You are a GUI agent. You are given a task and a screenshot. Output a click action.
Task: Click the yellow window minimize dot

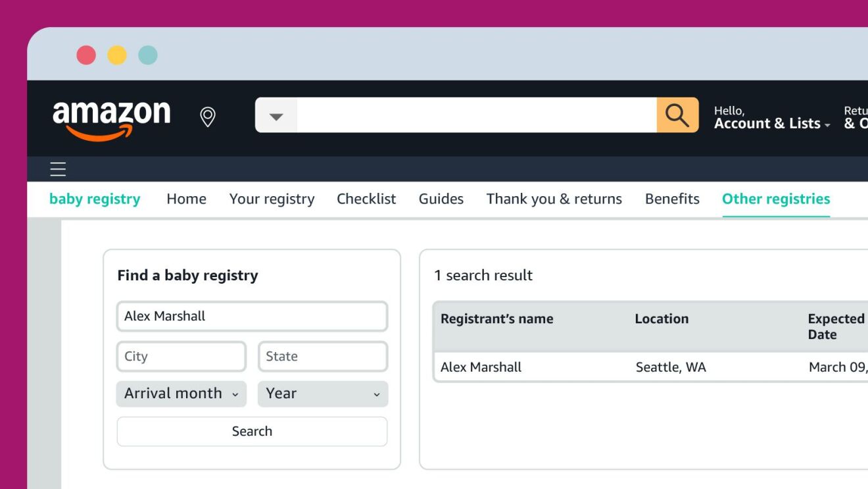[x=117, y=55]
